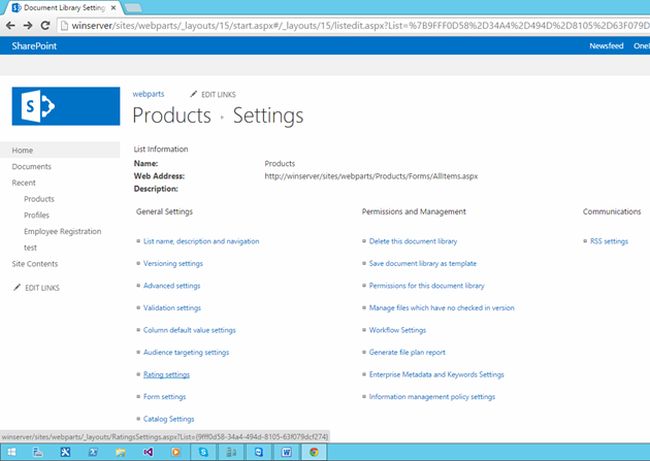Click the browser address bar
Image resolution: width=650 pixels, height=461 pixels.
352,26
